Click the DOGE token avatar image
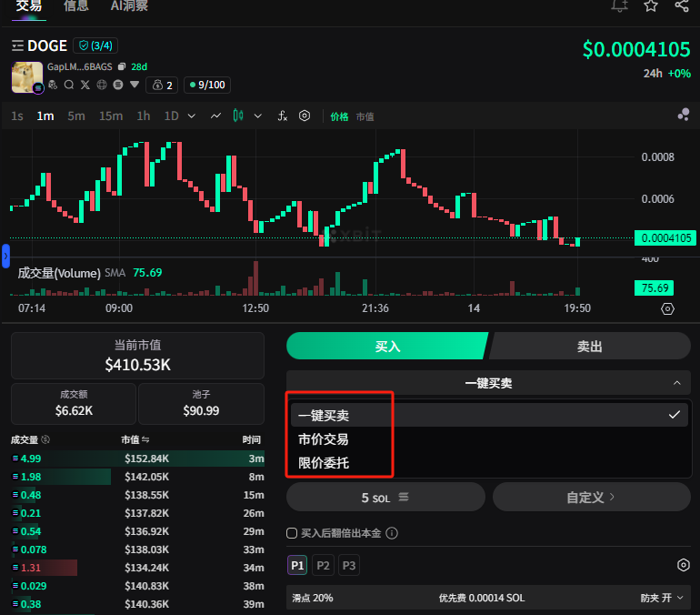The height and width of the screenshot is (615, 700). click(x=26, y=77)
